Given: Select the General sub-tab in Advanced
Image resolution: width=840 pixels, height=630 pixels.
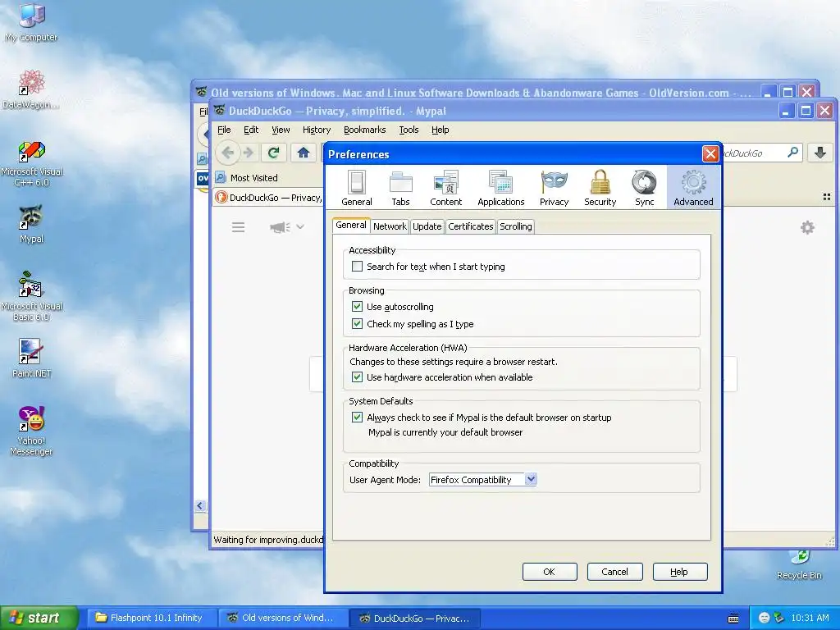Looking at the screenshot, I should (x=351, y=226).
